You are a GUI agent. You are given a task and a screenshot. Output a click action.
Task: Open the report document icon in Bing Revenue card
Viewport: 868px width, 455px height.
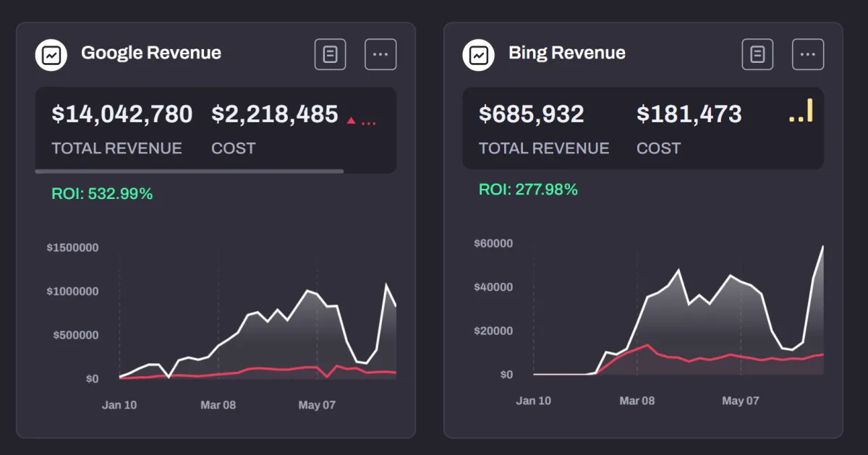[758, 54]
